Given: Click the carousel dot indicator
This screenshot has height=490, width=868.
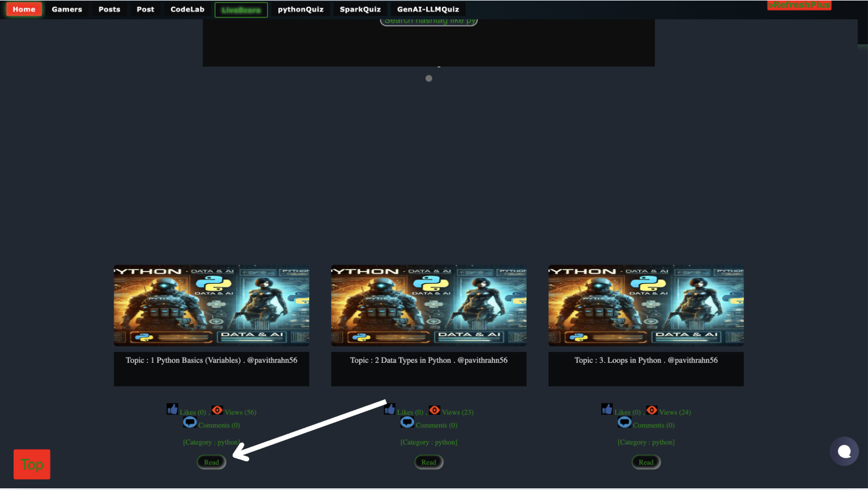Looking at the screenshot, I should (429, 79).
